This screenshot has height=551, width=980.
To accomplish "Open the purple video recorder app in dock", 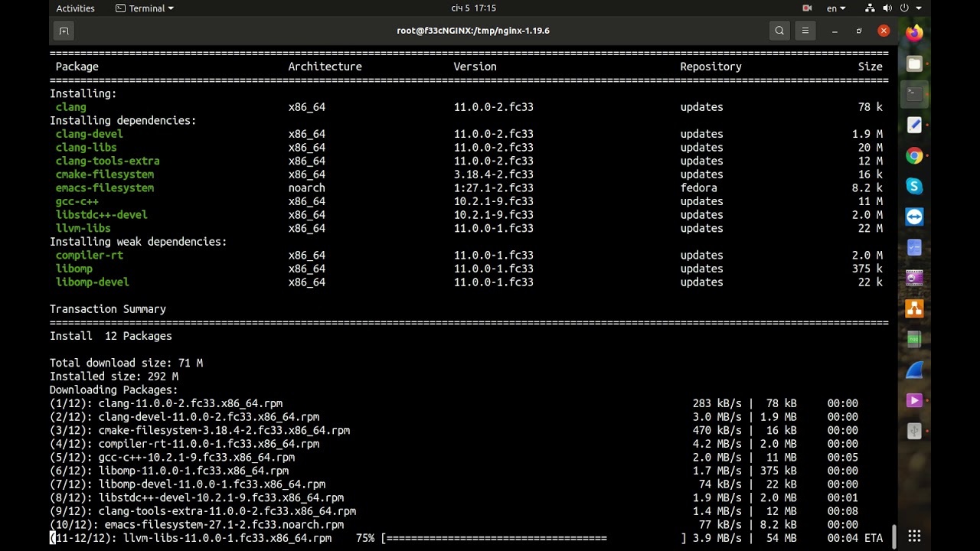I will pyautogui.click(x=914, y=278).
